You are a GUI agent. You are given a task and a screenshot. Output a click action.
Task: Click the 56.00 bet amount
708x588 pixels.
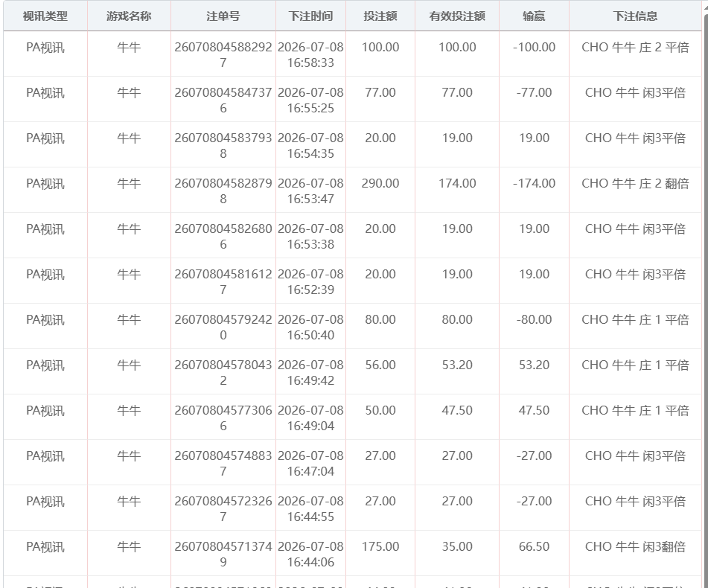(x=380, y=365)
